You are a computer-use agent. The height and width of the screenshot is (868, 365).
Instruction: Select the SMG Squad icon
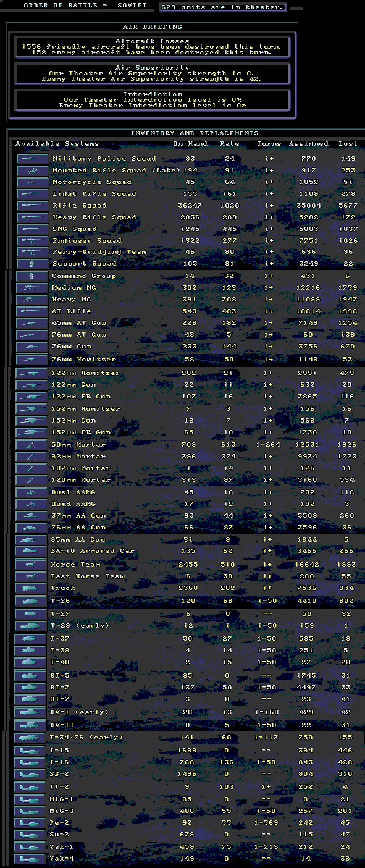pyautogui.click(x=31, y=229)
